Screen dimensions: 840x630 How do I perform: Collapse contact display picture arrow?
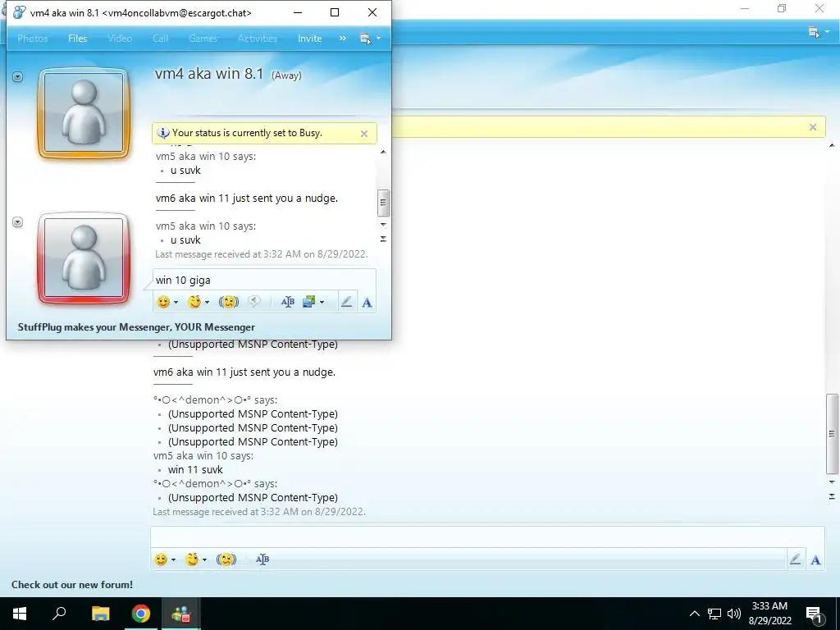pyautogui.click(x=18, y=77)
